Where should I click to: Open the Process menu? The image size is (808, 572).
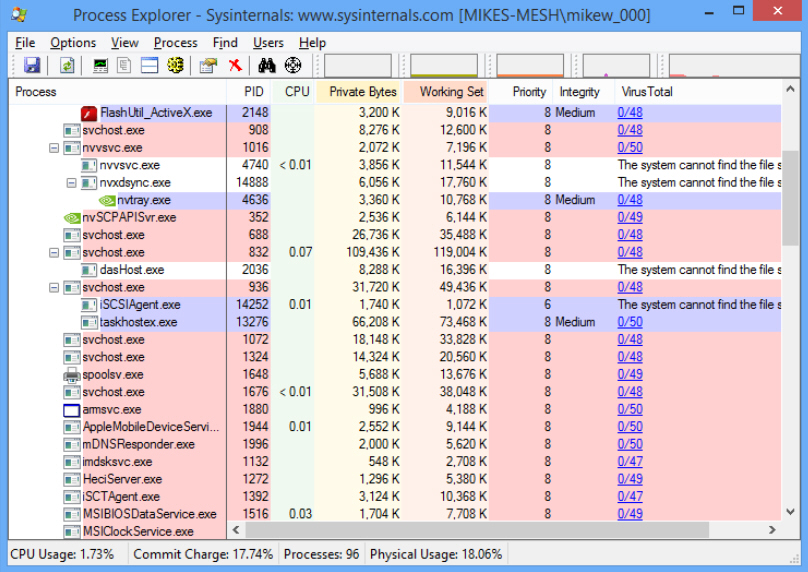[x=175, y=43]
